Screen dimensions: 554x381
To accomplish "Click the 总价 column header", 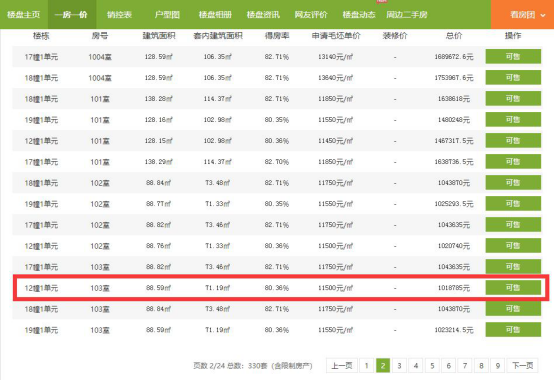I will [454, 36].
